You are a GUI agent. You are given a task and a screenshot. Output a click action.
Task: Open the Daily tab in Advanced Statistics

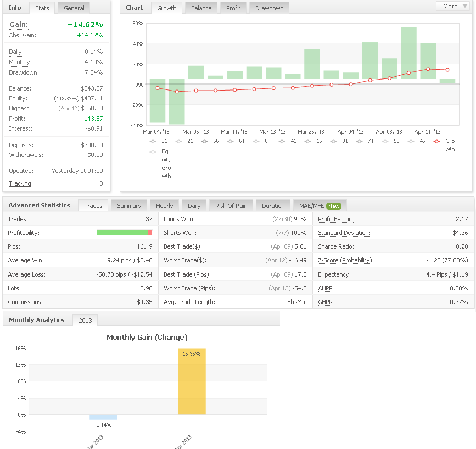194,206
